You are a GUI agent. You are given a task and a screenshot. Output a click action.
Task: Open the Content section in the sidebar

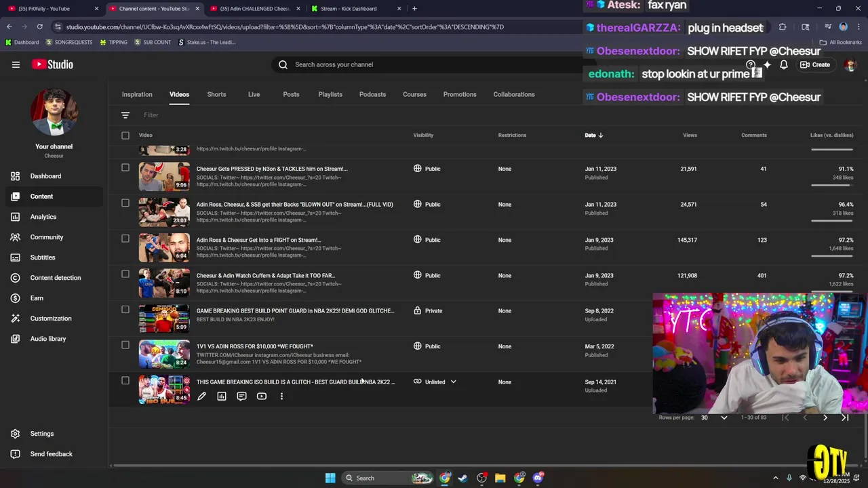tap(54, 197)
